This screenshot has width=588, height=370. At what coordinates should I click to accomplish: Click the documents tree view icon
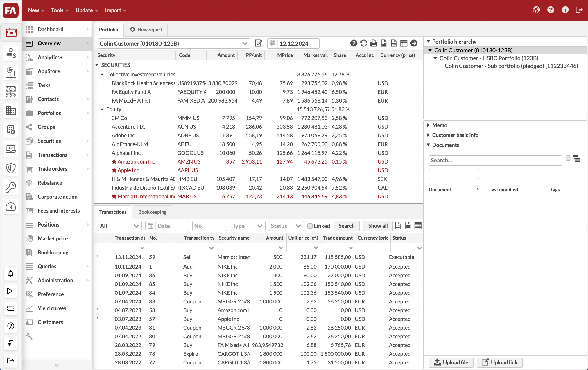click(577, 159)
